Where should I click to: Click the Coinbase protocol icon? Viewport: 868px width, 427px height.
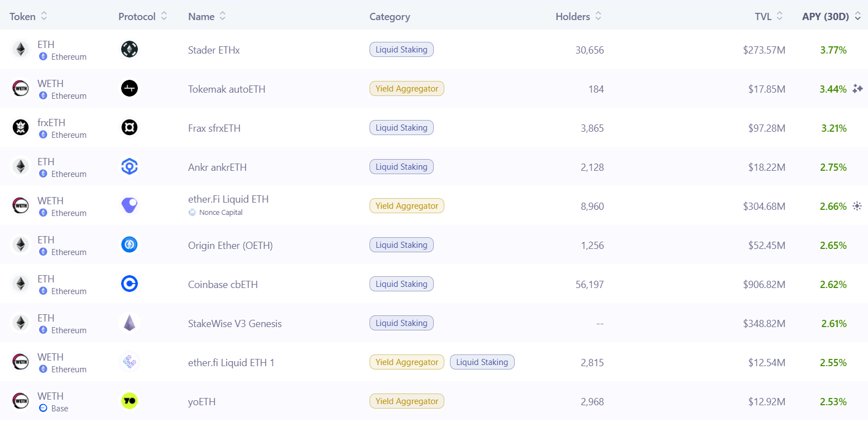130,284
